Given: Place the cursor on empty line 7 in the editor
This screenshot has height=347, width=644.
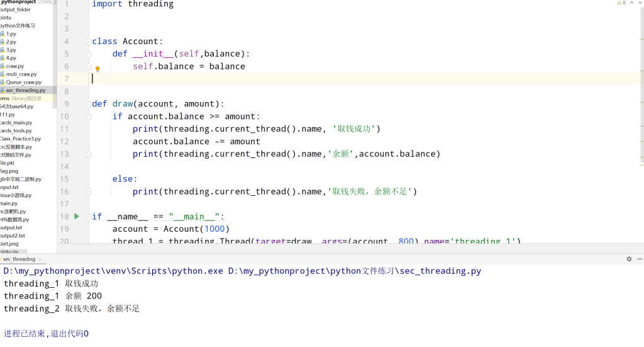Looking at the screenshot, I should click(x=252, y=79).
